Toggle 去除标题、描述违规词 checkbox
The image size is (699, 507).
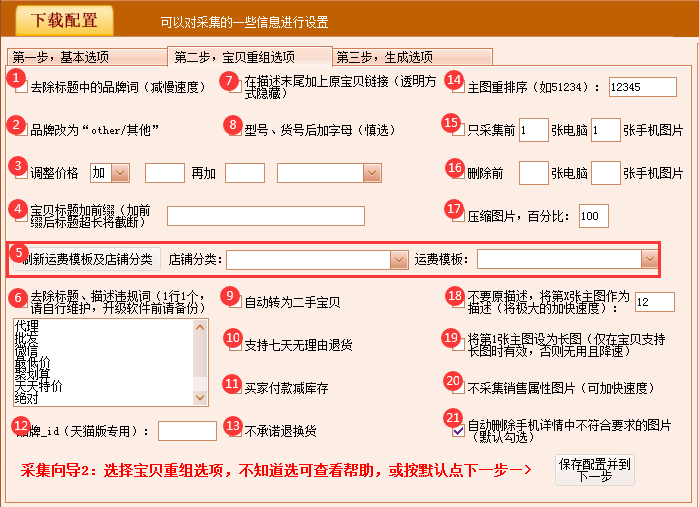(x=22, y=302)
